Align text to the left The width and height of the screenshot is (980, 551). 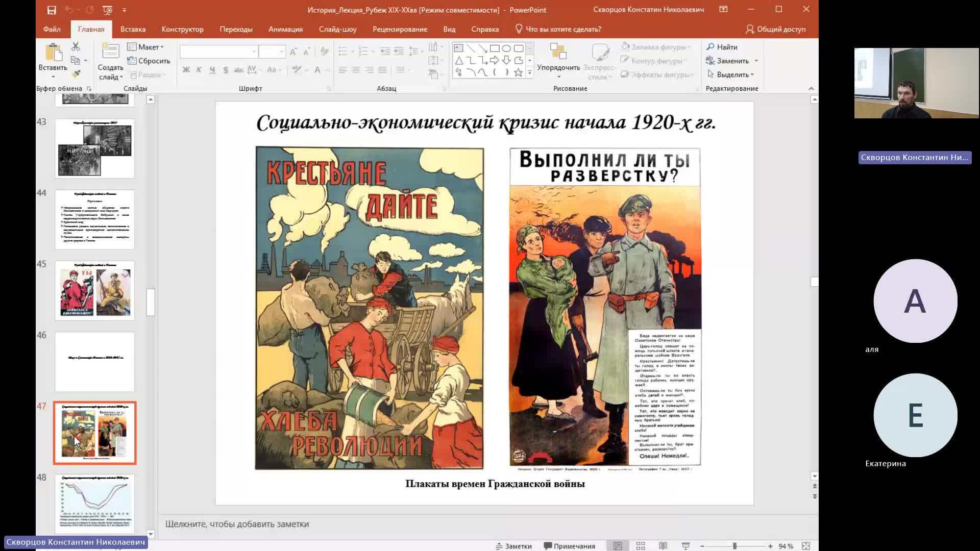[x=342, y=70]
